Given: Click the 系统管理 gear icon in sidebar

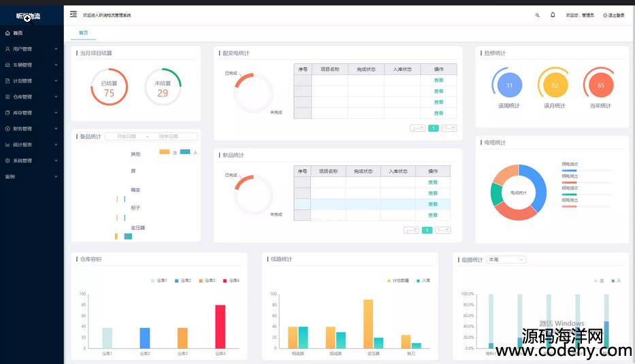Looking at the screenshot, I should [7, 161].
